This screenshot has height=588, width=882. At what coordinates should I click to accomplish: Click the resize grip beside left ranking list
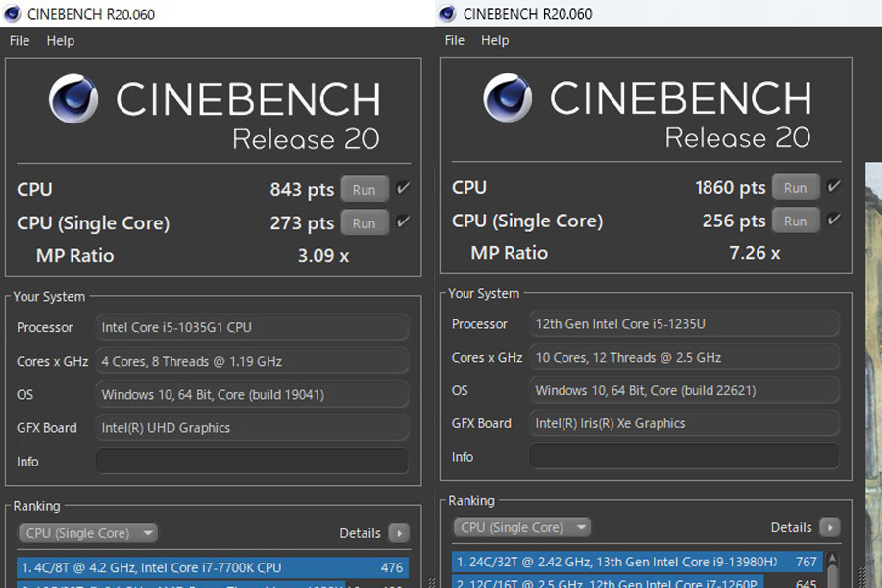coord(431,582)
